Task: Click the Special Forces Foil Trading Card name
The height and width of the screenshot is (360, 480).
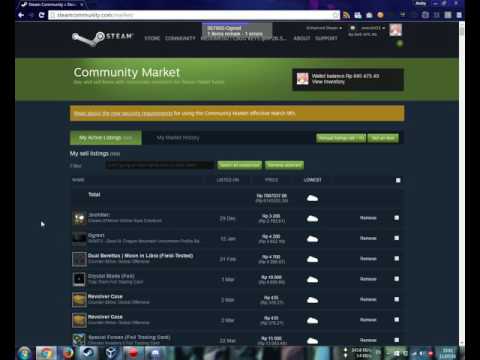Action: (x=129, y=337)
